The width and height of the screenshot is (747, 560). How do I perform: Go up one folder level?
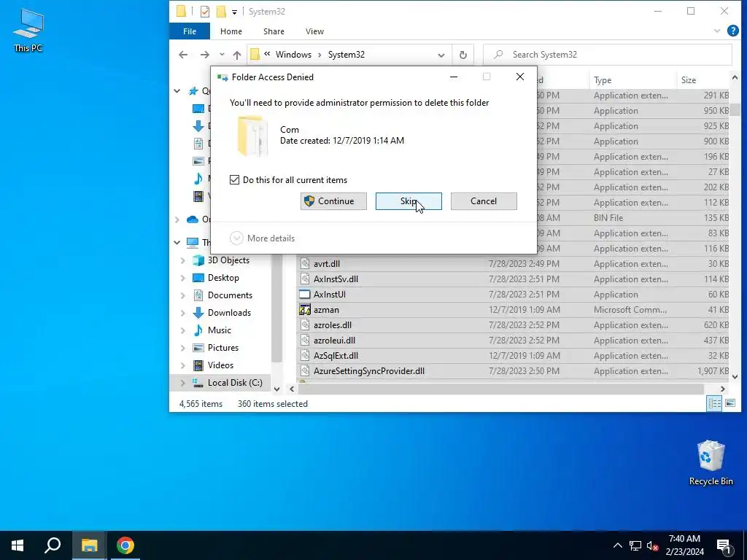tap(237, 55)
